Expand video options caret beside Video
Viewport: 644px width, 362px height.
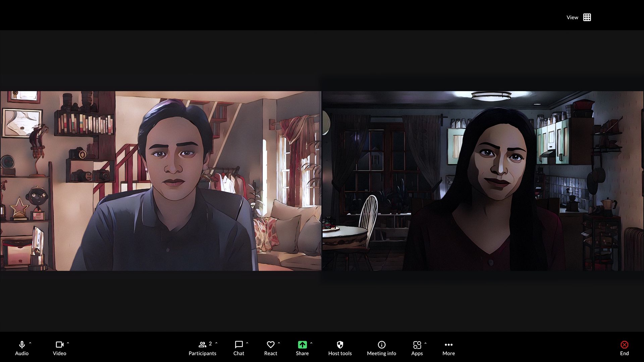[68, 343]
